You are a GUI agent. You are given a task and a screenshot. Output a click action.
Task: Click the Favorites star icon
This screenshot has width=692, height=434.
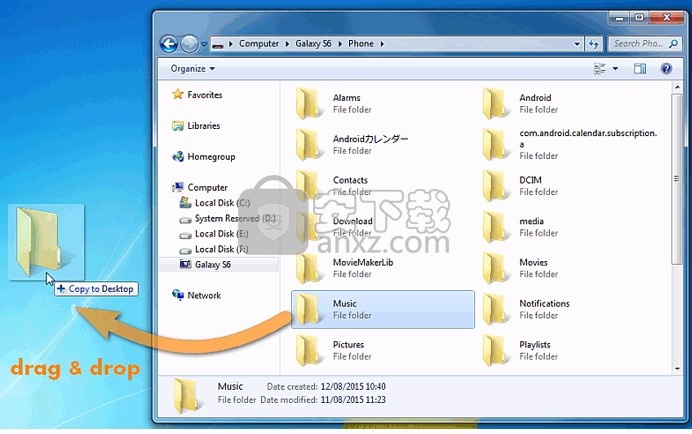tap(178, 94)
